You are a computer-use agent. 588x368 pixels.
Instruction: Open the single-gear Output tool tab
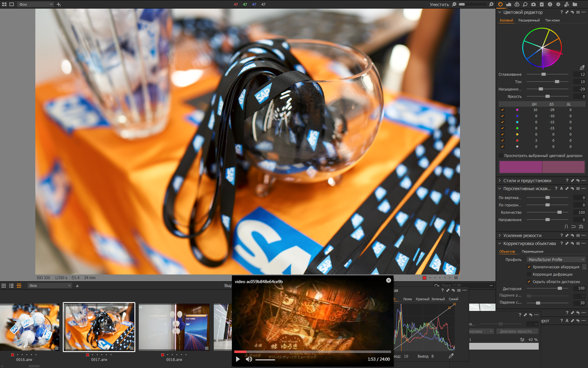[x=558, y=4]
